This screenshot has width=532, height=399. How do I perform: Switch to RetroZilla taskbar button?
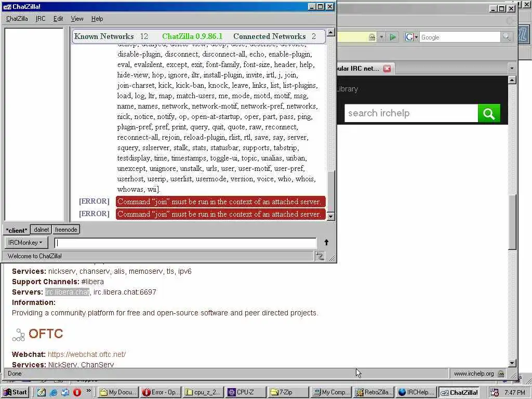pyautogui.click(x=373, y=392)
